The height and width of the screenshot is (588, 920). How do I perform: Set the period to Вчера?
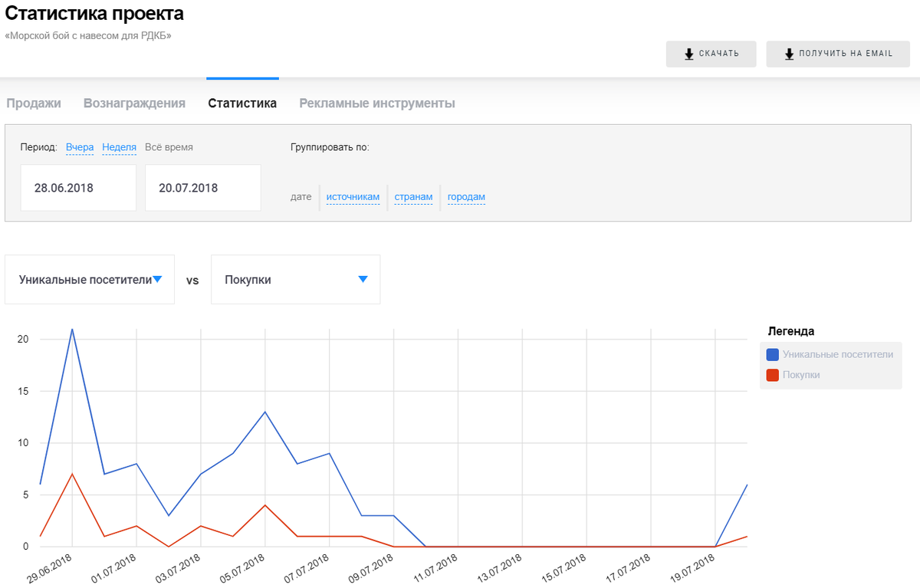[x=80, y=147]
